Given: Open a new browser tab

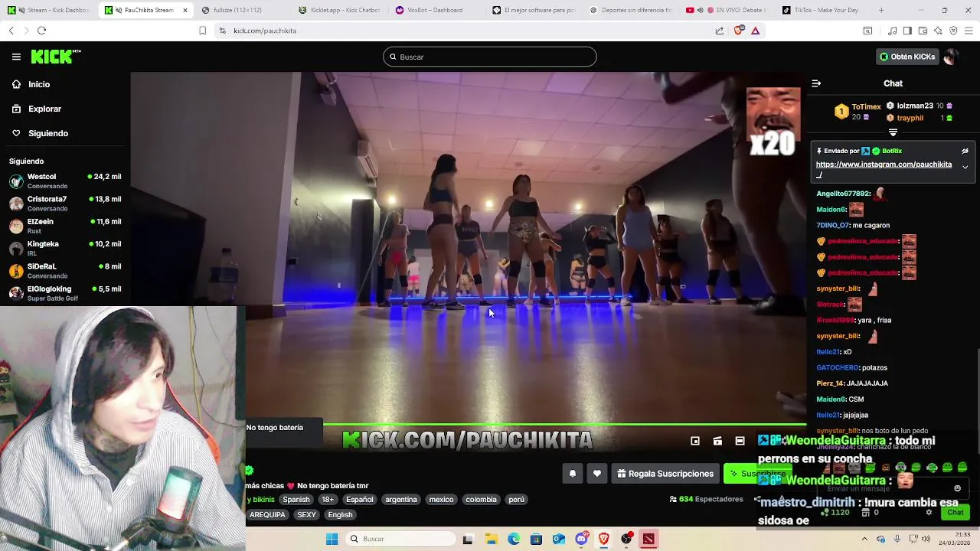Looking at the screenshot, I should (881, 10).
